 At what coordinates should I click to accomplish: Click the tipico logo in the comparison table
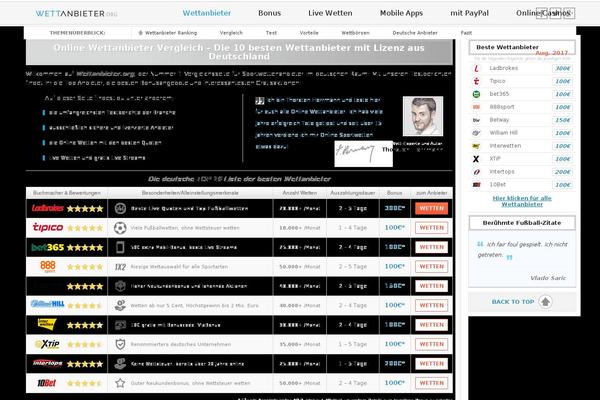tap(48, 227)
